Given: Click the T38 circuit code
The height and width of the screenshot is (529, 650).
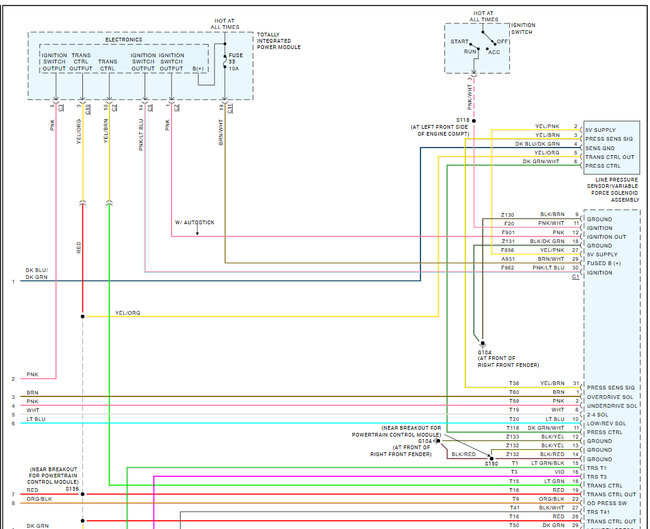Looking at the screenshot, I should pyautogui.click(x=514, y=383).
